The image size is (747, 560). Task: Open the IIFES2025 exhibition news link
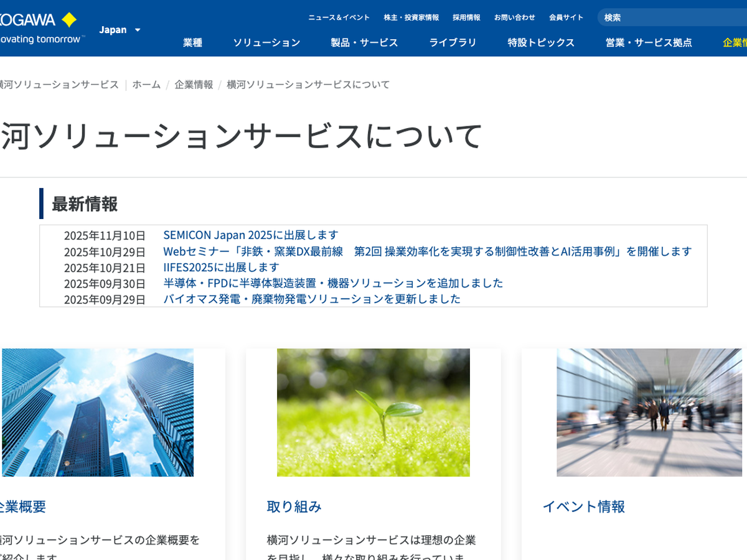pos(221,268)
